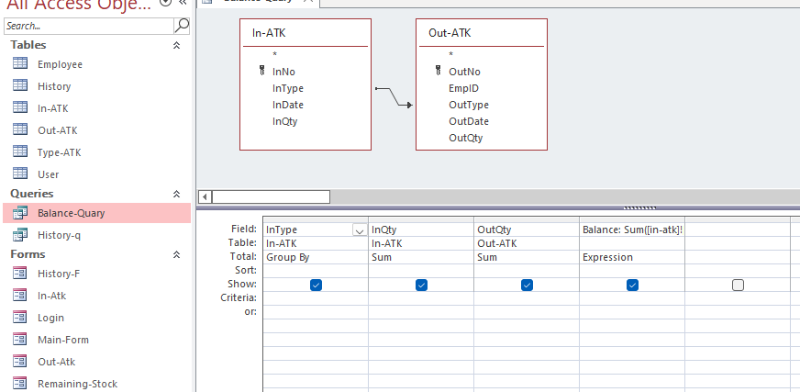Select the OutDate field in Out-ATK box

coord(469,121)
